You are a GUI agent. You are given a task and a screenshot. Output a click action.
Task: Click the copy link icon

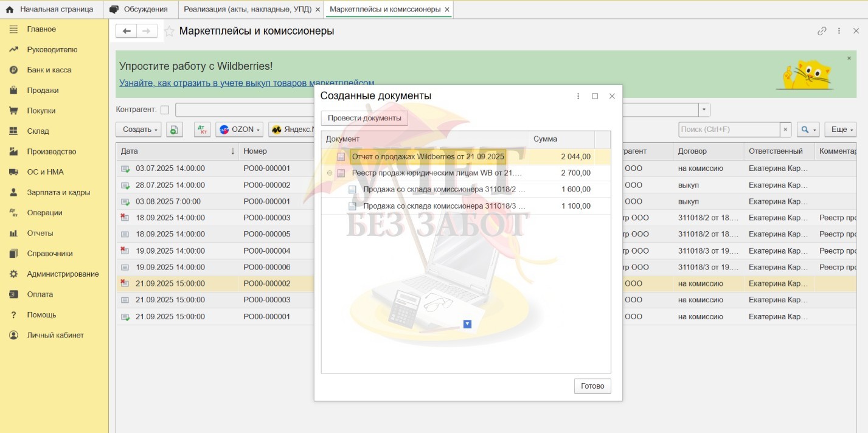pos(822,31)
